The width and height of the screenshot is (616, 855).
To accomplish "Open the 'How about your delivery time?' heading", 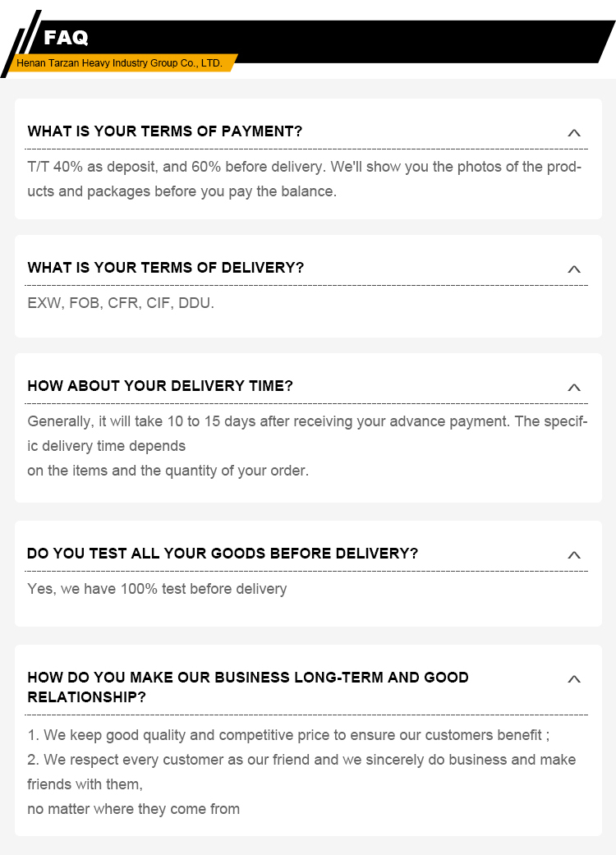I will [160, 386].
